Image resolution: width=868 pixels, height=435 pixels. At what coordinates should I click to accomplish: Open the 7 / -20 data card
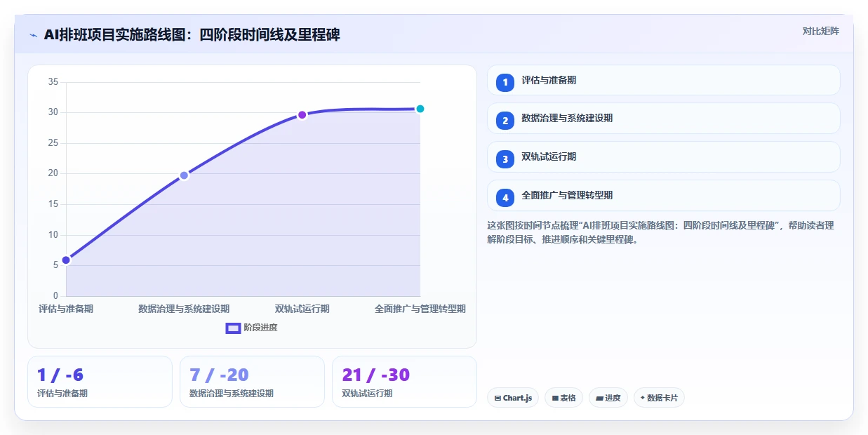pyautogui.click(x=252, y=382)
